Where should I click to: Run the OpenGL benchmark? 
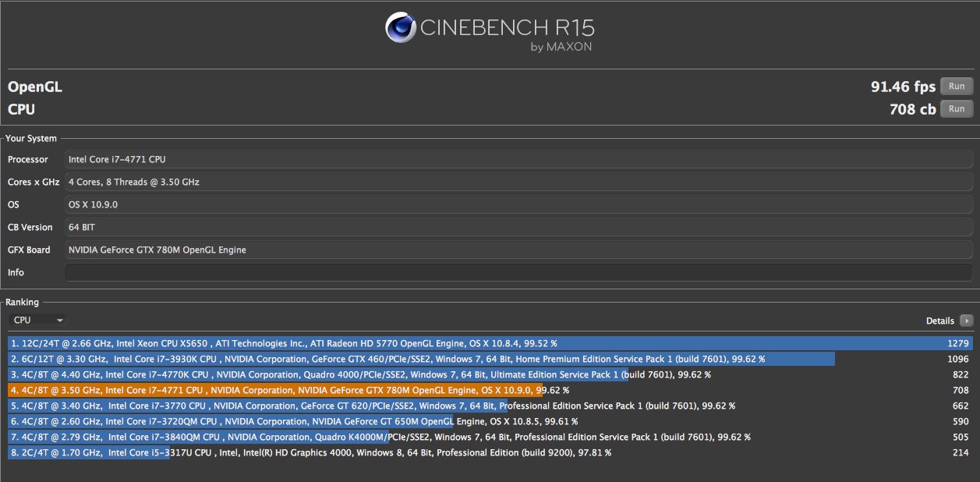point(957,87)
